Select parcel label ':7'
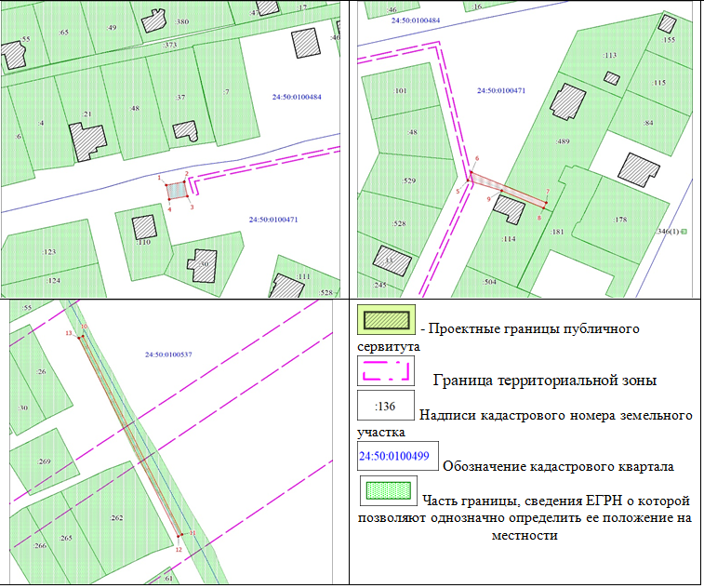704x588 pixels. pyautogui.click(x=226, y=91)
